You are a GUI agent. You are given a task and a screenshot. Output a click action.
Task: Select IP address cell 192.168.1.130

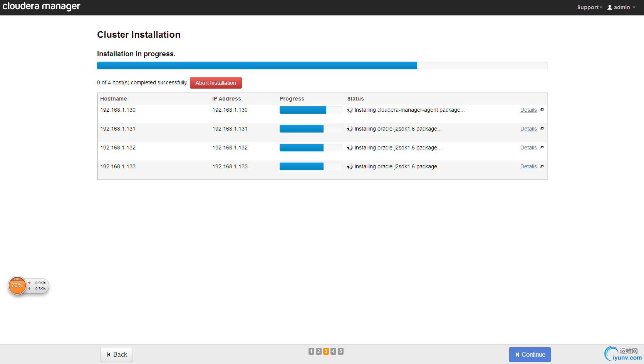click(x=230, y=110)
